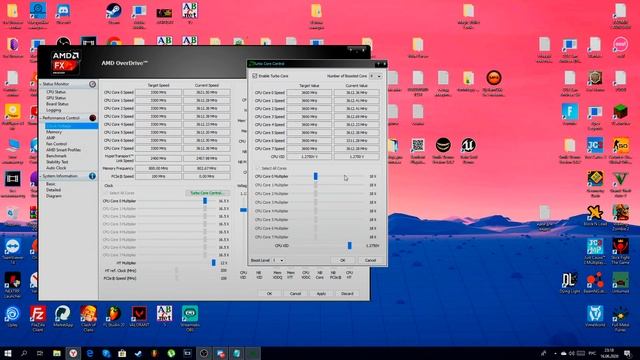Open Auto Clock in the sidebar
The width and height of the screenshot is (640, 360).
pos(56,168)
